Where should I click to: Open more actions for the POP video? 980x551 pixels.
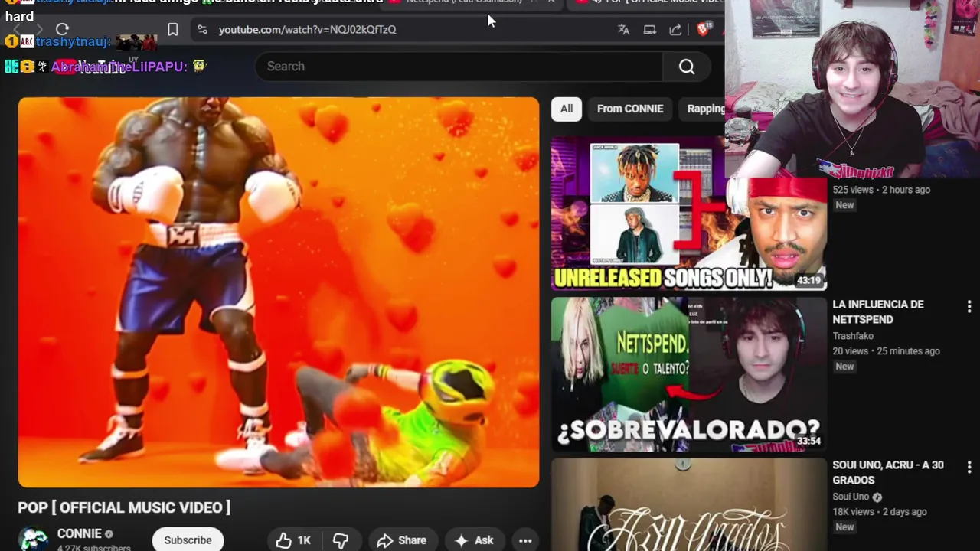tap(525, 540)
